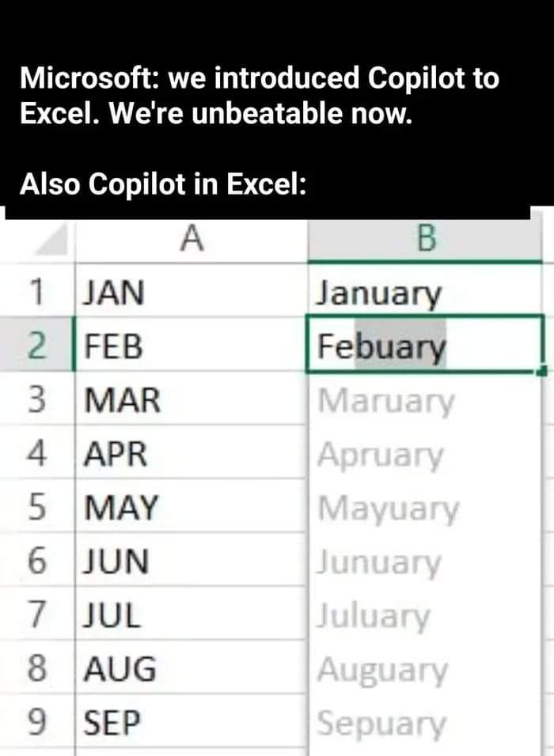Select cell A8 containing AUG
The image size is (554, 756).
click(158, 667)
